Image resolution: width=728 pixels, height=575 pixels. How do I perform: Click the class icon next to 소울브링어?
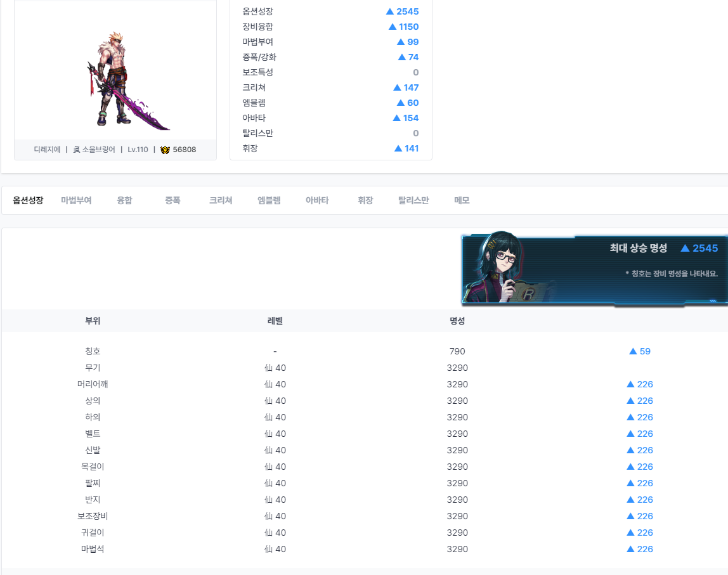pos(77,150)
